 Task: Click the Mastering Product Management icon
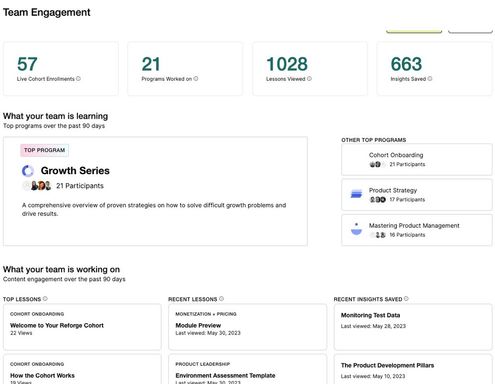click(x=356, y=229)
